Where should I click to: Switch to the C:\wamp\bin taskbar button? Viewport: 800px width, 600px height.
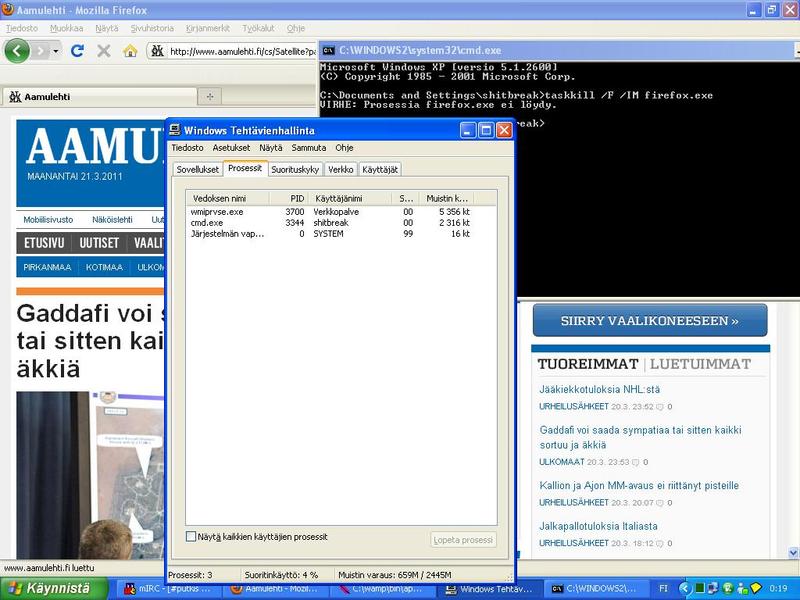coord(383,589)
